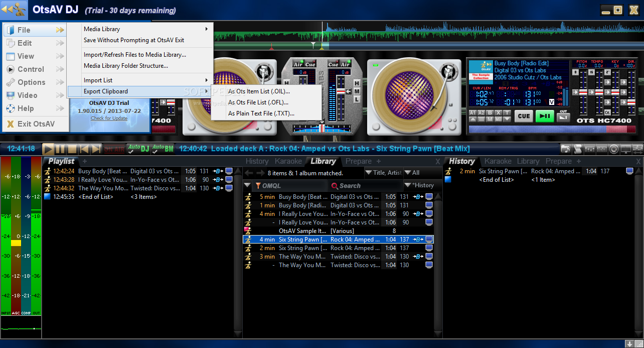Click the PITCH slider handle on right deck
Image resolution: width=644 pixels, height=348 pixels.
coord(583,92)
